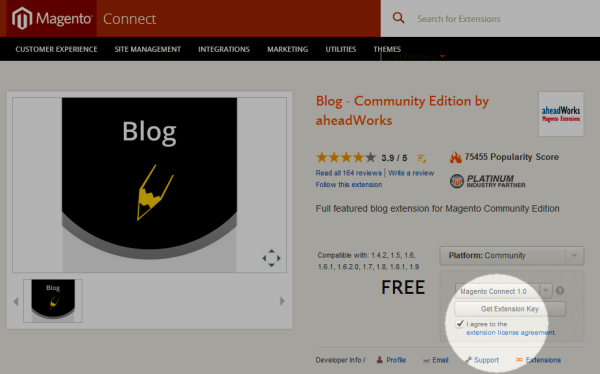Click the star rating icons
This screenshot has width=600, height=374.
coord(346,157)
